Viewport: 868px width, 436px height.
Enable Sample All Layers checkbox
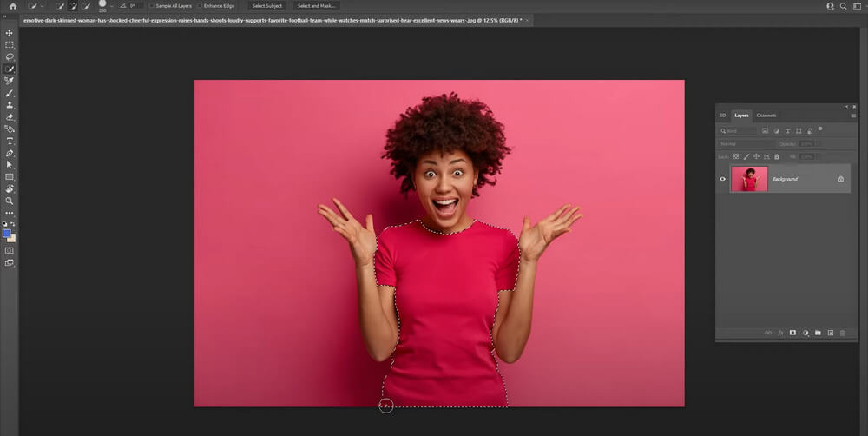click(x=152, y=6)
